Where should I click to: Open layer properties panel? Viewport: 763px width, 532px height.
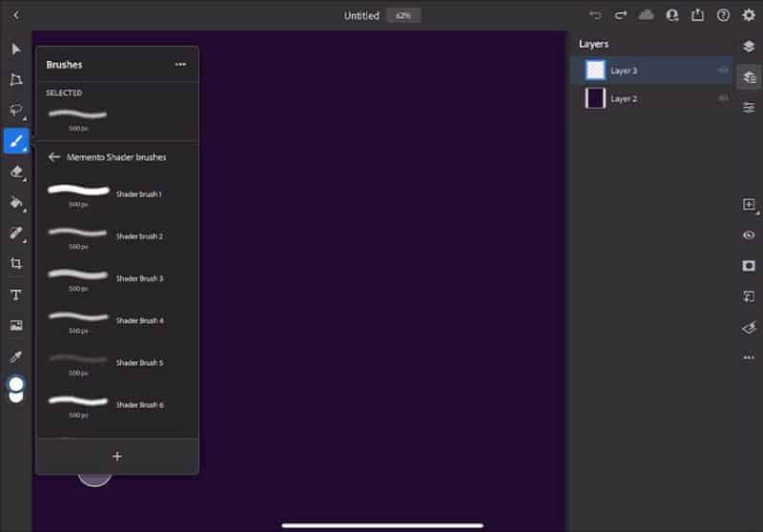(x=749, y=108)
